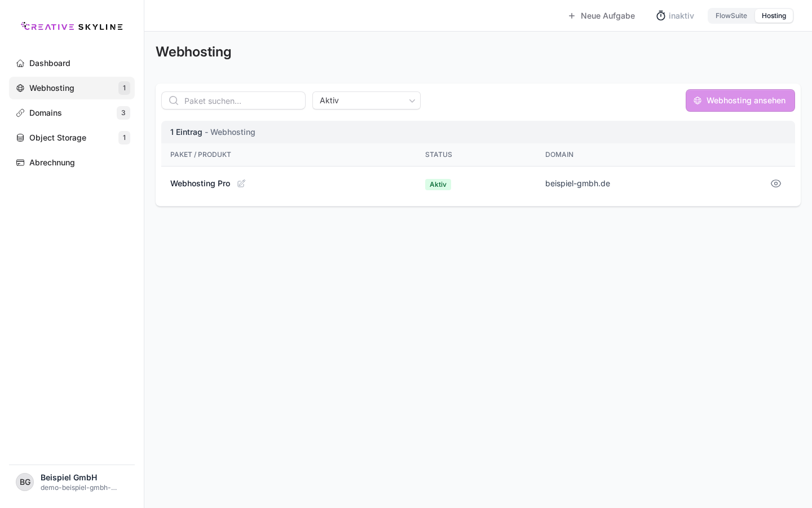Create a new task with Neue Aufgabe
The width and height of the screenshot is (812, 508).
pyautogui.click(x=601, y=16)
